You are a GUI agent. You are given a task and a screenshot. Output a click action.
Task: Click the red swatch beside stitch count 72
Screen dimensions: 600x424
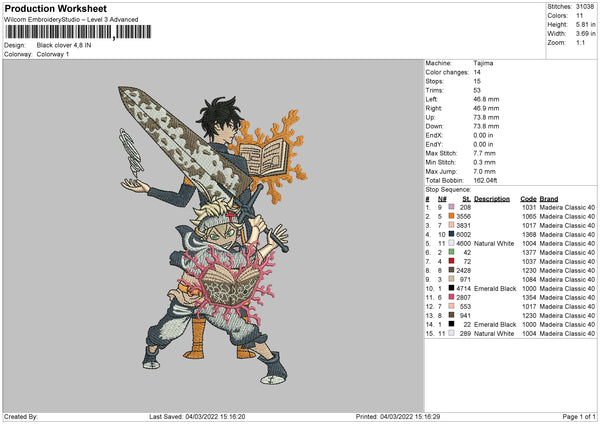click(x=452, y=261)
